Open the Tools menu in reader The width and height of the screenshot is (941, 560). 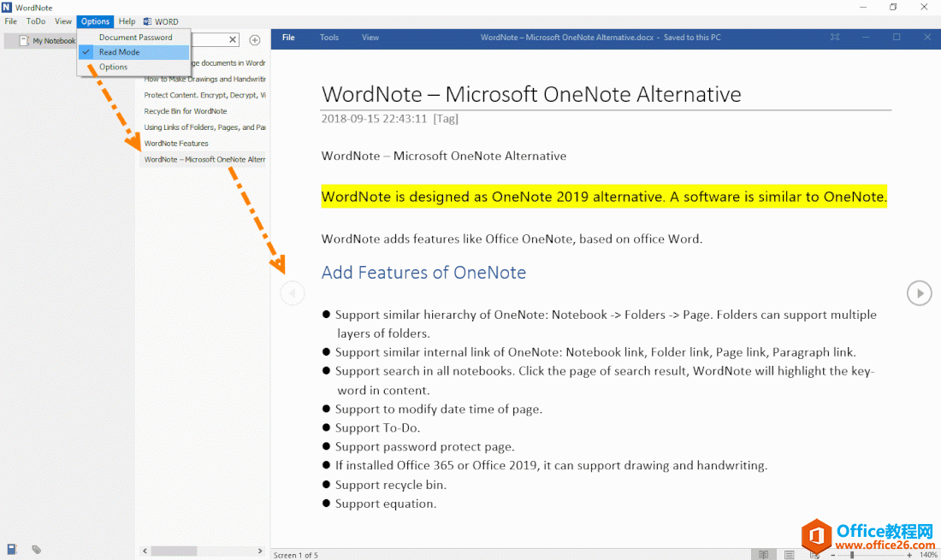click(x=329, y=38)
